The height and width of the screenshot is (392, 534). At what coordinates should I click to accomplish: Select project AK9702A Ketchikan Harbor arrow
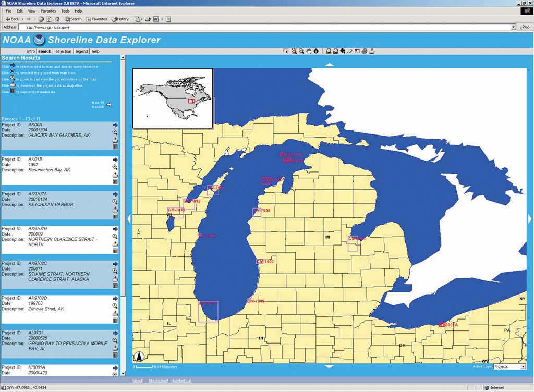pyautogui.click(x=115, y=194)
